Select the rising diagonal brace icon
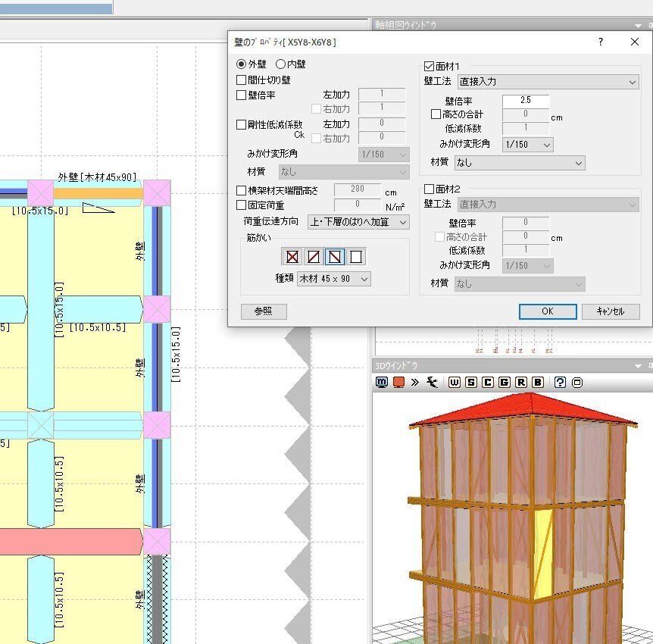The image size is (653, 644). click(x=313, y=257)
